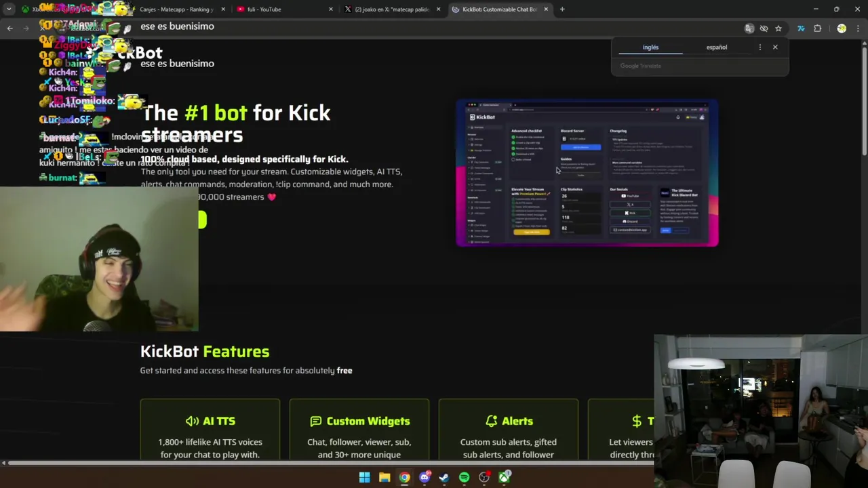Open OBS Studio from the taskbar
The width and height of the screenshot is (868, 488).
coord(484,478)
